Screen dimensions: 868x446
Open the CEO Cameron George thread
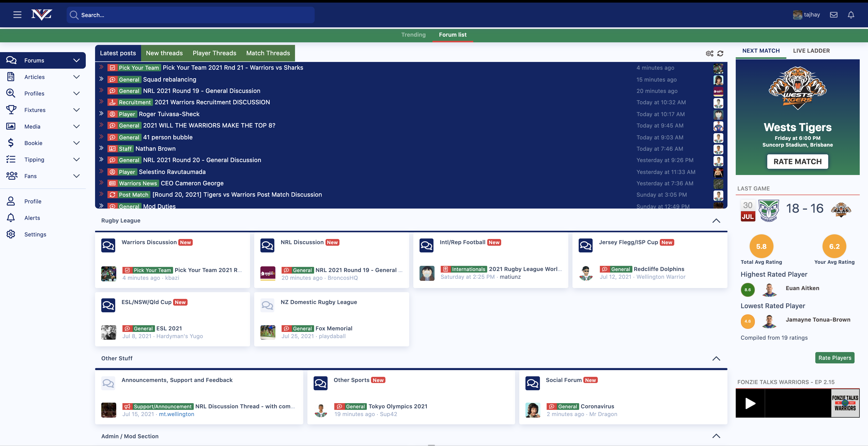pos(192,183)
